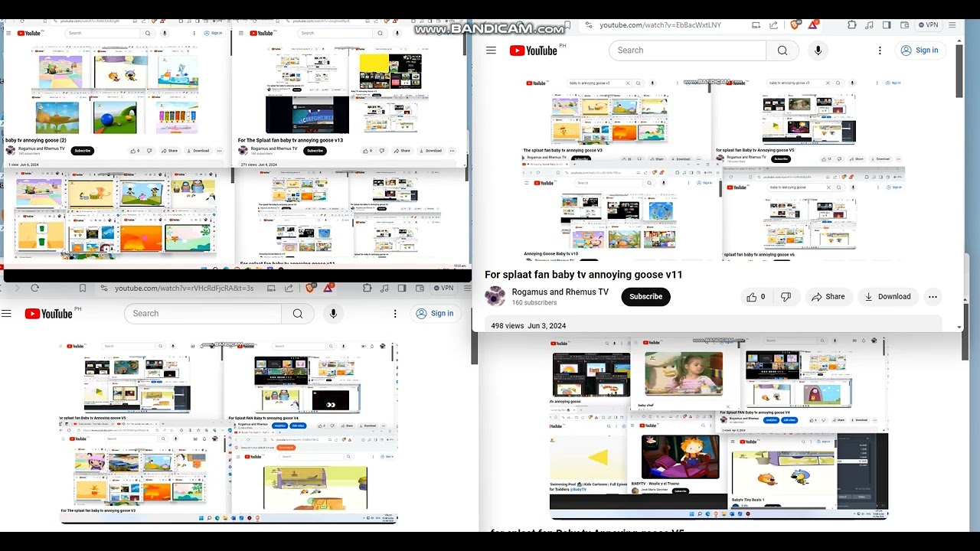This screenshot has width=980, height=551.
Task: Open Rogamus and Rhemus TV channel link, v11
Action: pyautogui.click(x=560, y=292)
